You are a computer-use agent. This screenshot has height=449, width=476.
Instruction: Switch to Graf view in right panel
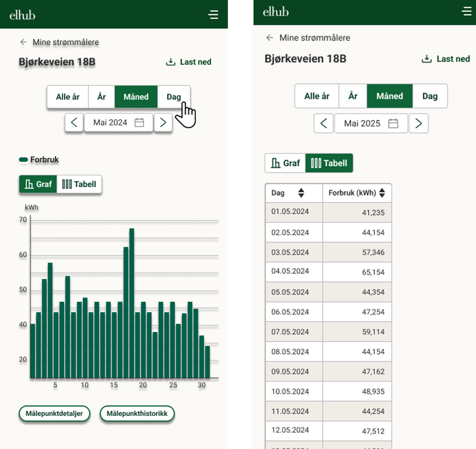[285, 163]
